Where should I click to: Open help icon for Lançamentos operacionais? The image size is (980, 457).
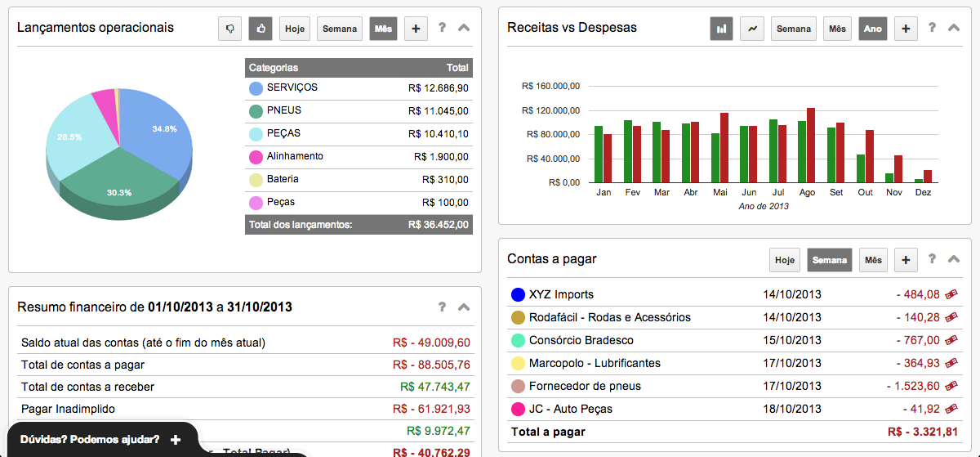pyautogui.click(x=442, y=28)
